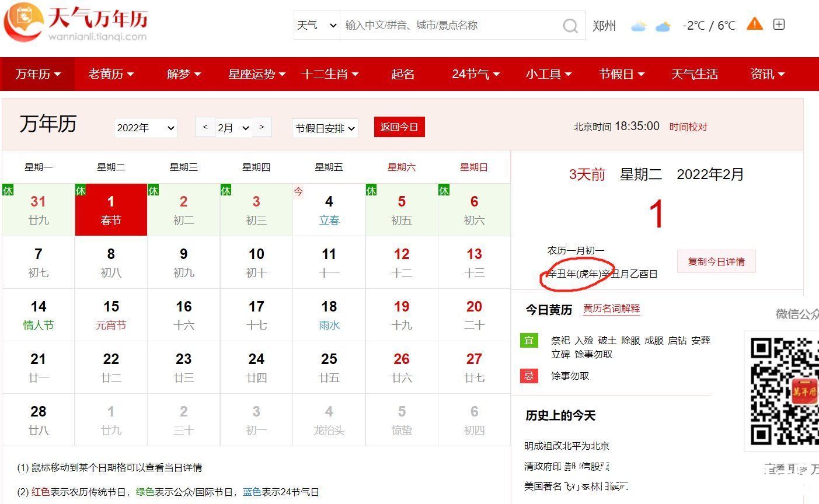Select February 6 初六 date cell
The width and height of the screenshot is (819, 504).
point(474,210)
